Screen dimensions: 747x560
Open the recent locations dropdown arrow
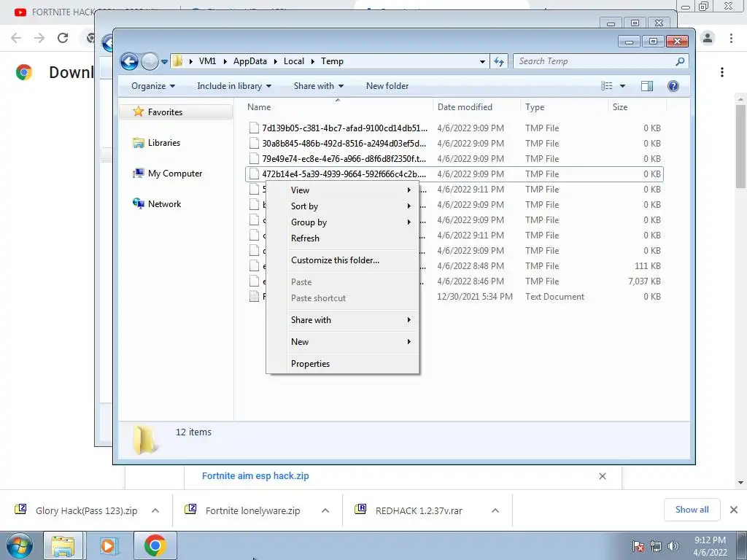pos(164,61)
